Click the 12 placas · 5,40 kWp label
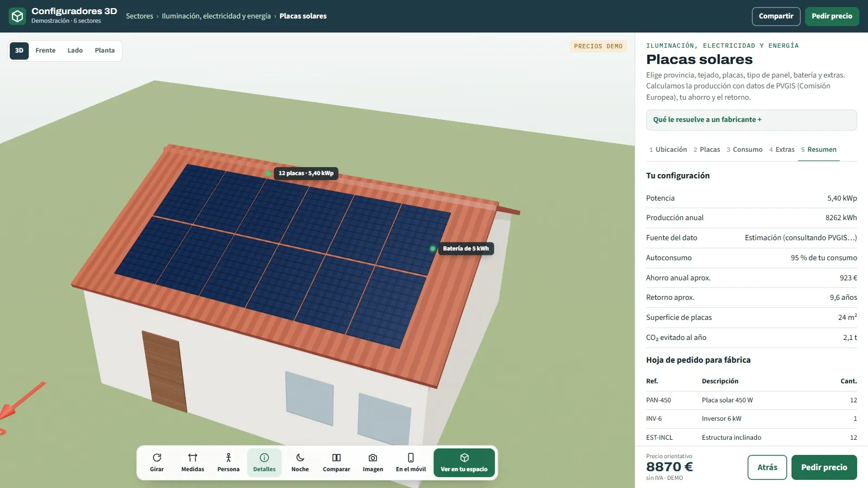Viewport: 868px width, 488px height. tap(306, 174)
